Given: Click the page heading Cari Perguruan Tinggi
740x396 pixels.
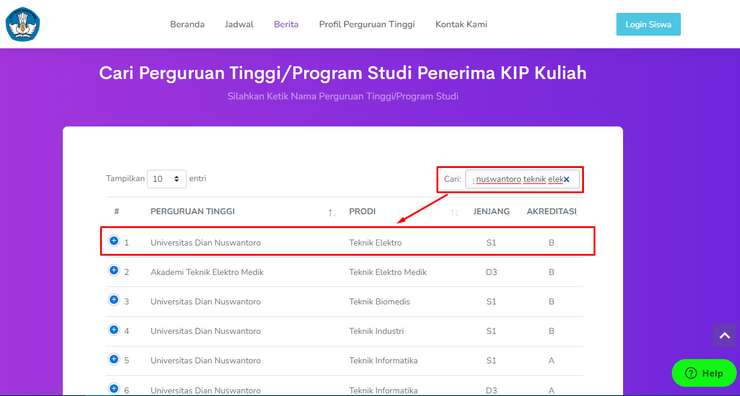Looking at the screenshot, I should pyautogui.click(x=343, y=73).
